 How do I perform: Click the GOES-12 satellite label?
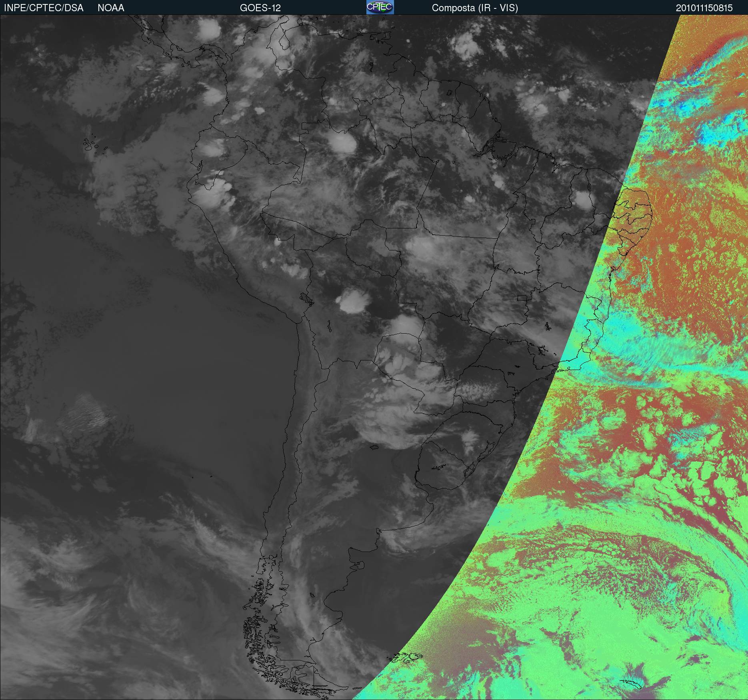pyautogui.click(x=260, y=8)
